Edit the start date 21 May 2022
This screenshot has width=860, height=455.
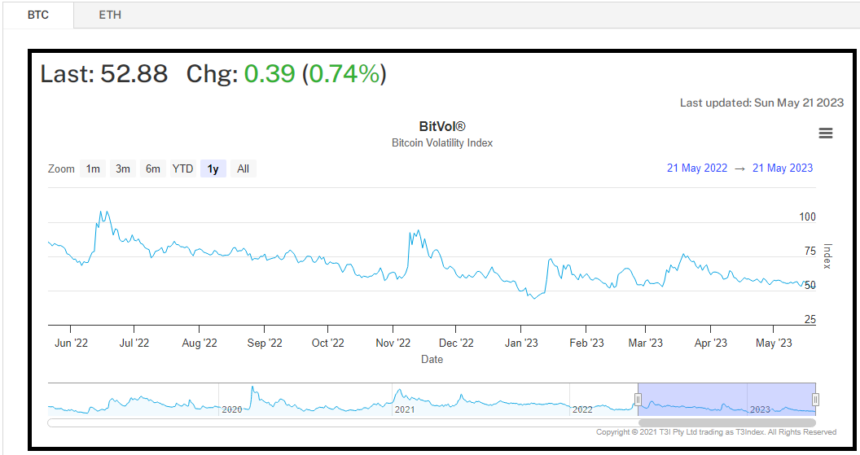click(696, 169)
